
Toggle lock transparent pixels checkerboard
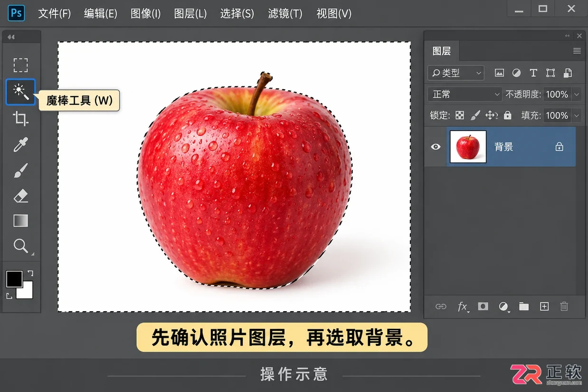(x=460, y=115)
